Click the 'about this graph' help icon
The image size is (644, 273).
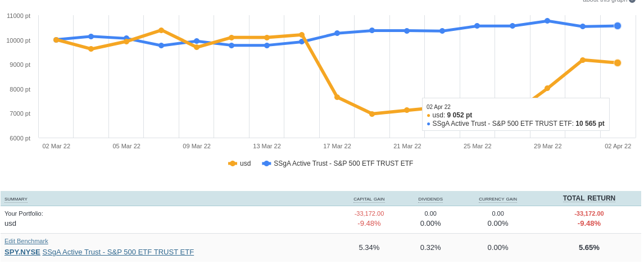coord(632,1)
